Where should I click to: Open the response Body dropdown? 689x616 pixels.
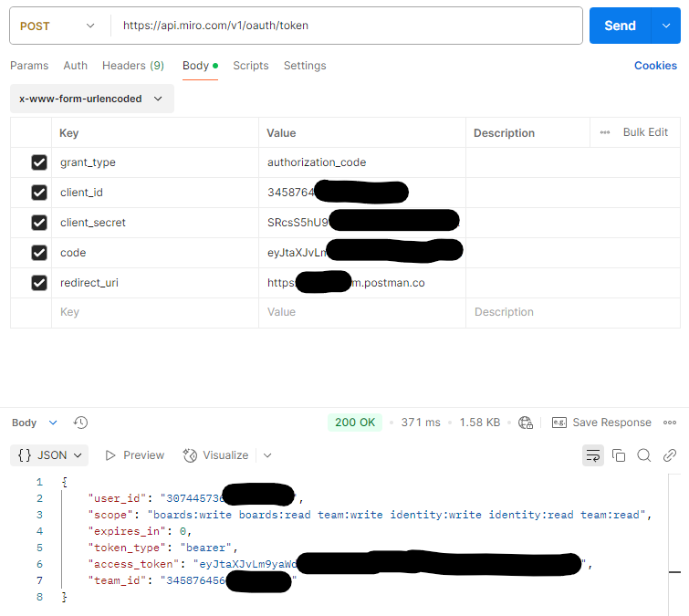tap(35, 423)
